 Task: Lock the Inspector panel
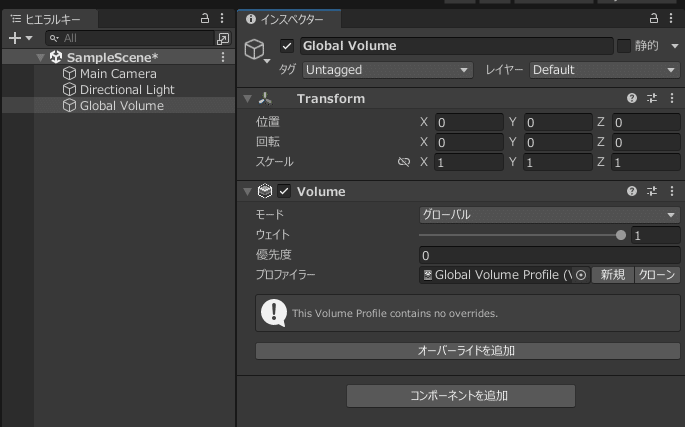[x=654, y=18]
